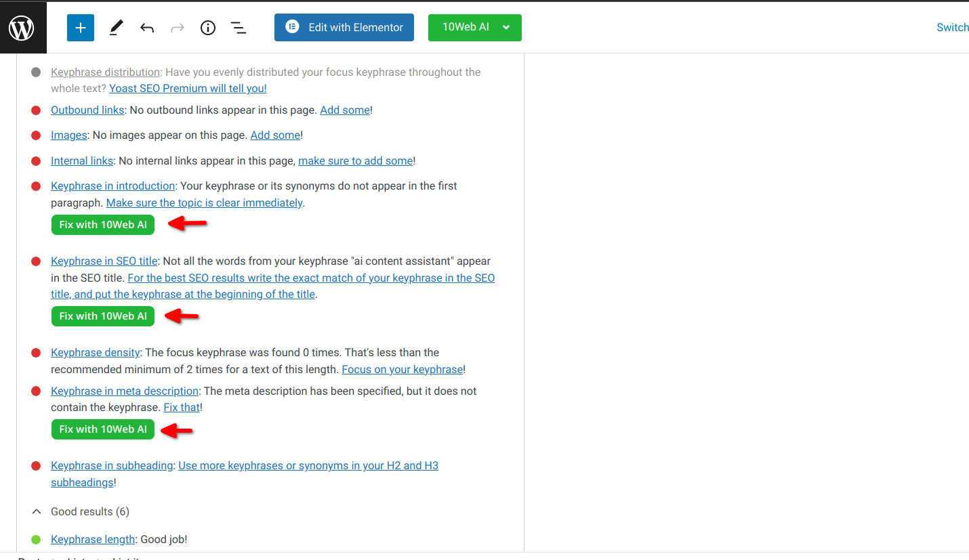Open the Keyphrase in meta description link
The width and height of the screenshot is (969, 560).
(x=125, y=391)
